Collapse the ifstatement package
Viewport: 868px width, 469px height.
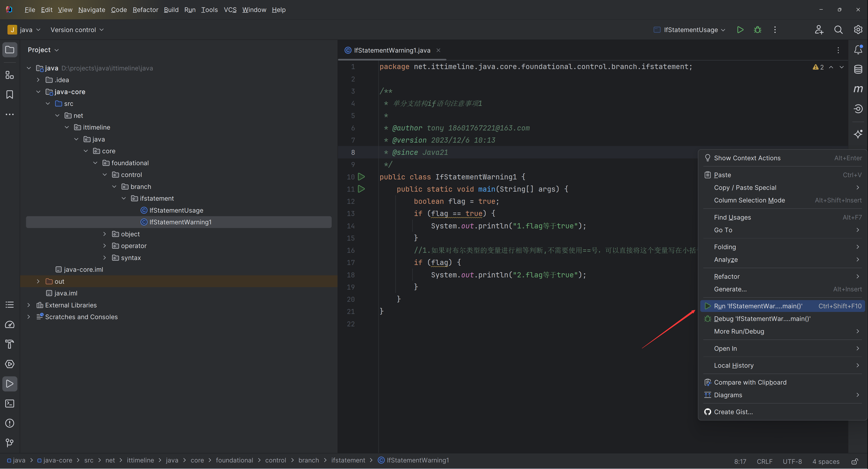pos(124,198)
